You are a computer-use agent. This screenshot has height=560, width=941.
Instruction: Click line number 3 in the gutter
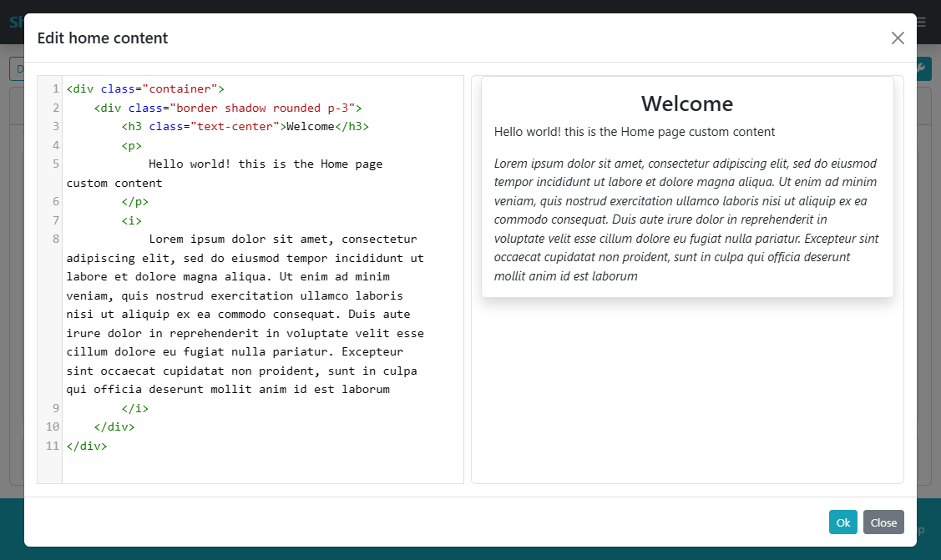pyautogui.click(x=55, y=127)
